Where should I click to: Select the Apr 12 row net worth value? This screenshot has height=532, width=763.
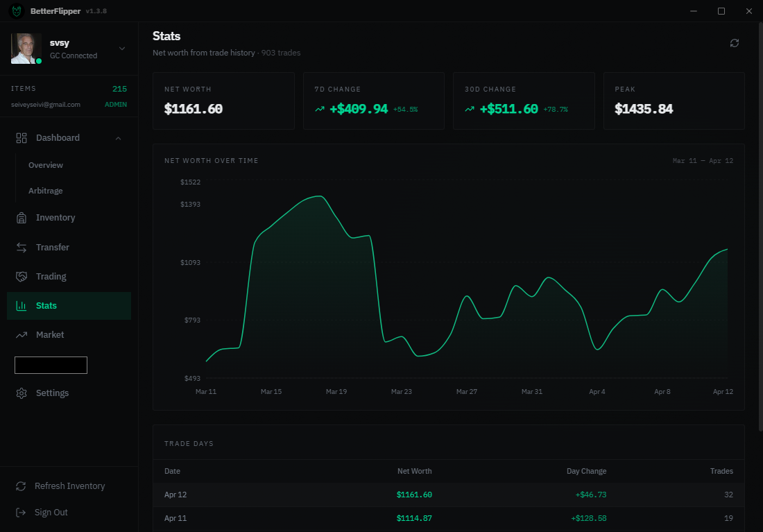pos(414,495)
